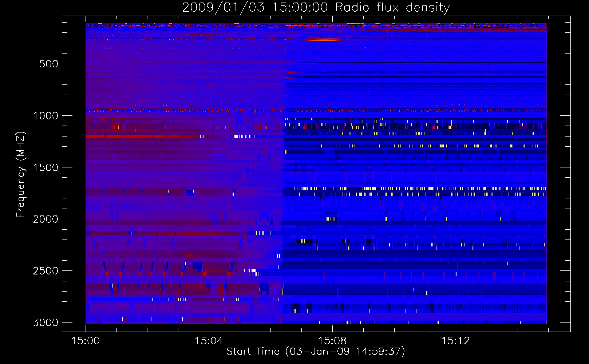Image resolution: width=589 pixels, height=364 pixels.
Task: Click the 15:00 time tick label
Action: [86, 341]
